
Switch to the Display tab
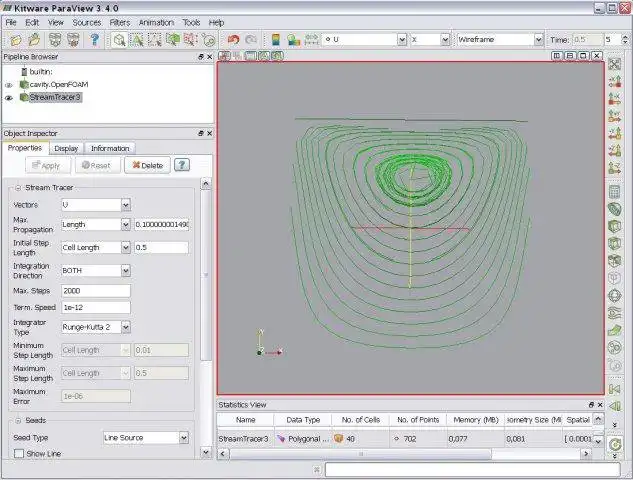tap(66, 149)
